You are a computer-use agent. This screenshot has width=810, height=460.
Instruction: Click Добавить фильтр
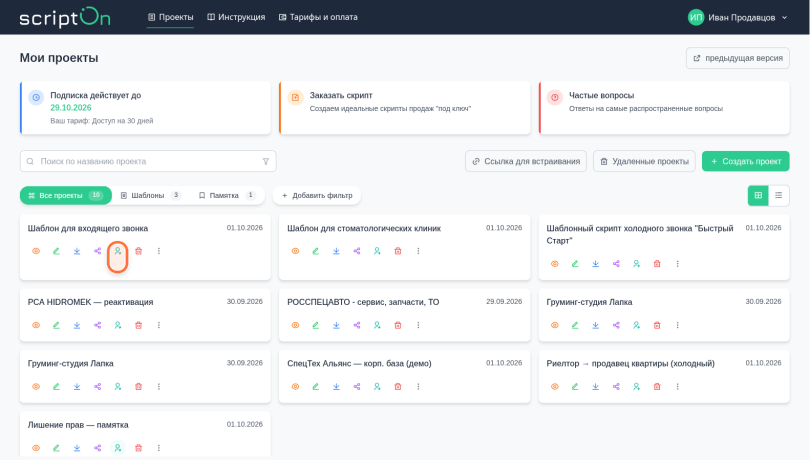click(317, 195)
